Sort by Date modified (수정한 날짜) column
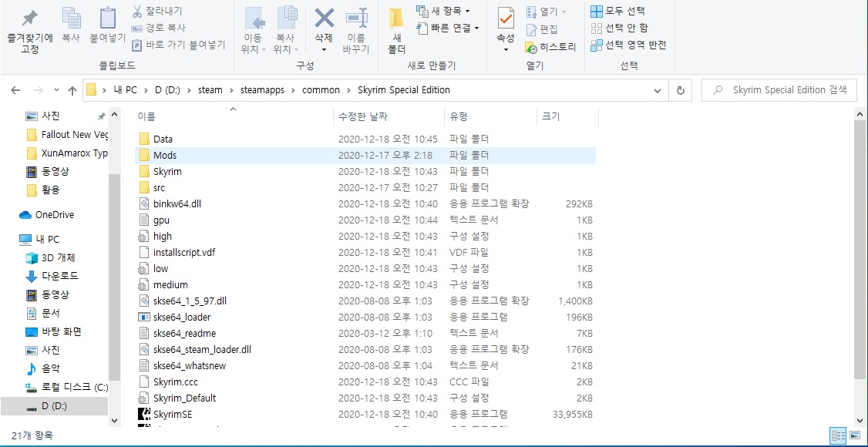The image size is (868, 447). point(362,116)
